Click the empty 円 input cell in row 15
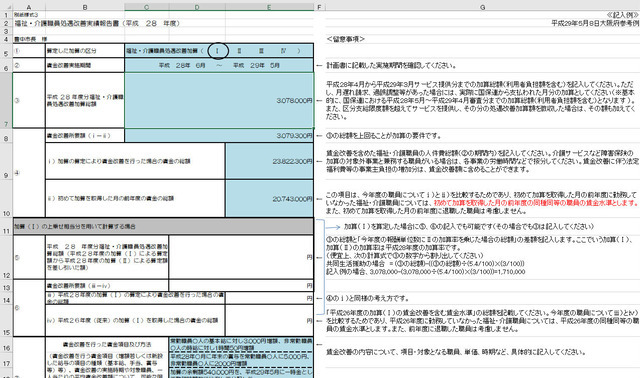The width and height of the screenshot is (640, 378). click(269, 320)
